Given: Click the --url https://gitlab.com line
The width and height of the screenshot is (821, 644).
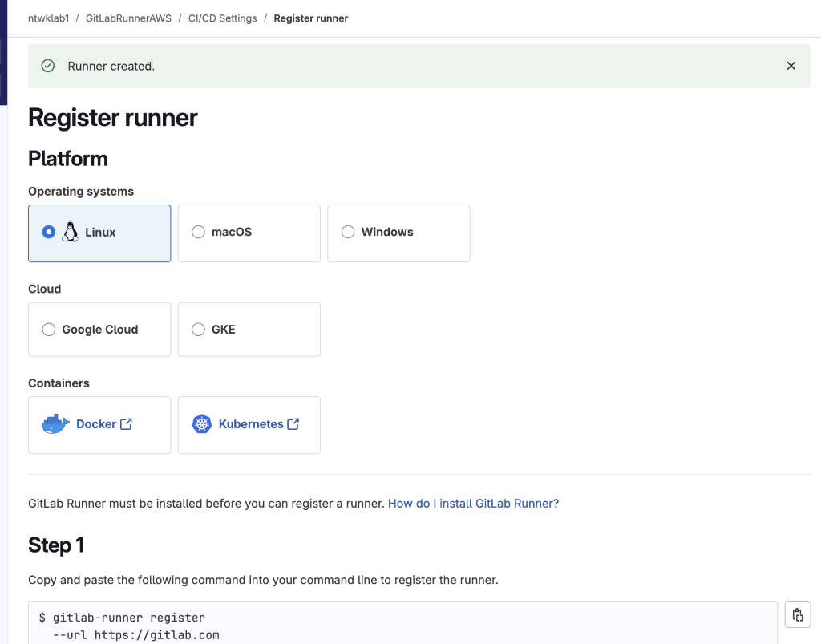Looking at the screenshot, I should (136, 635).
